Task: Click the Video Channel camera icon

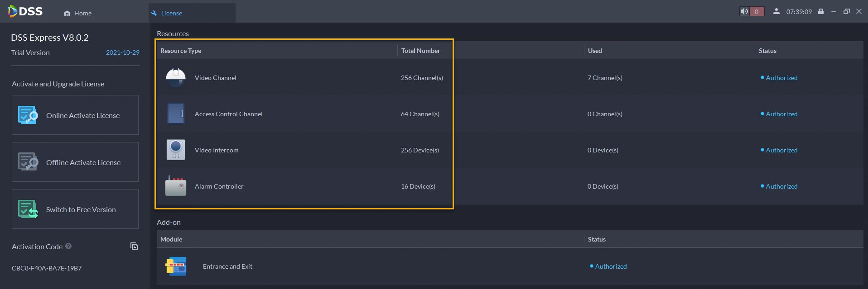Action: 176,77
